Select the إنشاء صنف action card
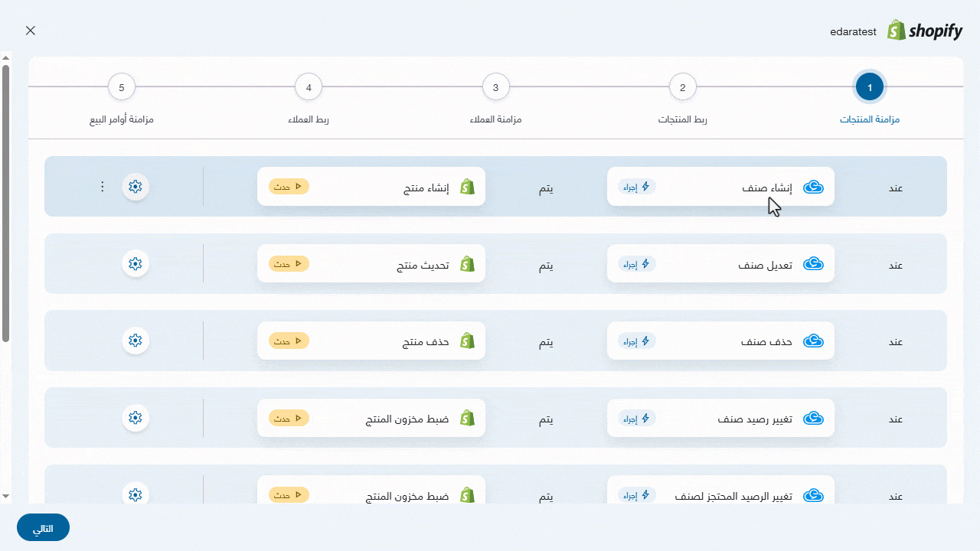980x551 pixels. coord(720,187)
